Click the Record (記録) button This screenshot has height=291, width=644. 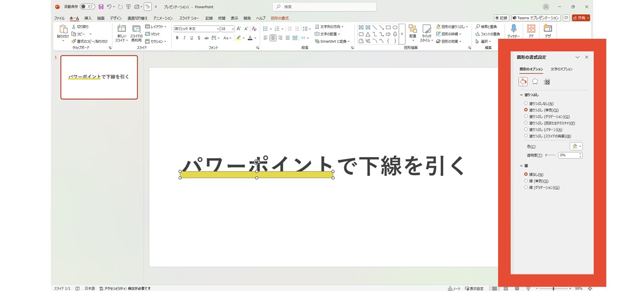pos(501,18)
